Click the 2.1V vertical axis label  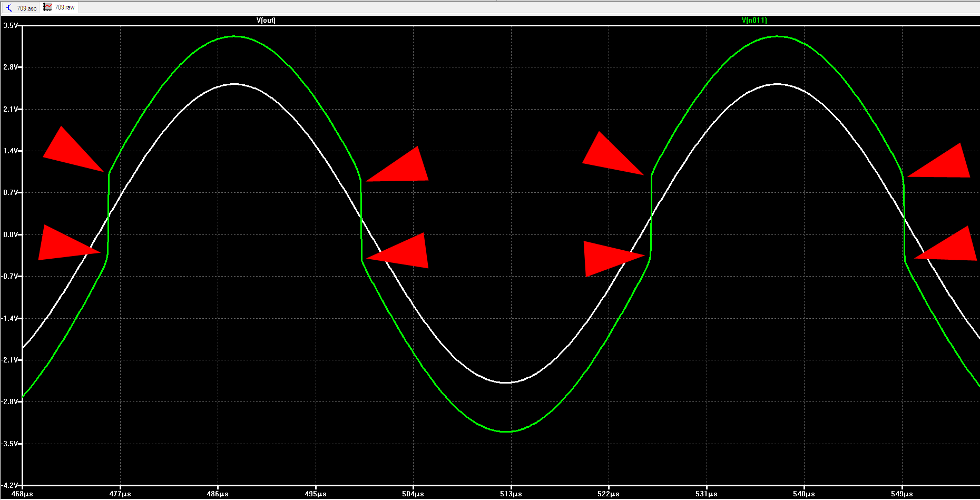(11, 109)
